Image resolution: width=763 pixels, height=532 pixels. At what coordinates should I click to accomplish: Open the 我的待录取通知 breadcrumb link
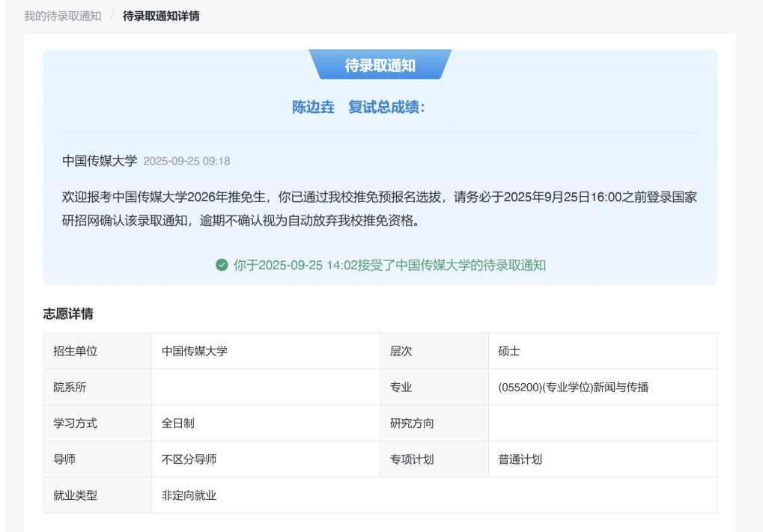[x=63, y=16]
